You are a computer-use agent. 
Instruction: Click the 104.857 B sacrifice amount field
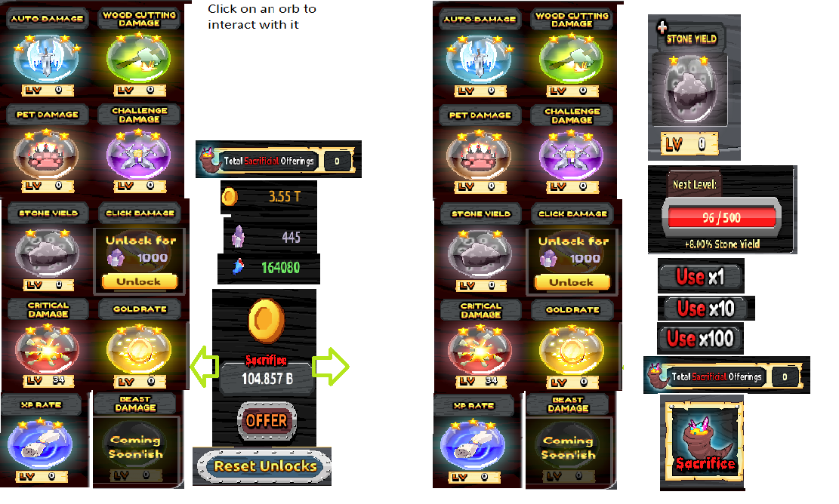267,379
